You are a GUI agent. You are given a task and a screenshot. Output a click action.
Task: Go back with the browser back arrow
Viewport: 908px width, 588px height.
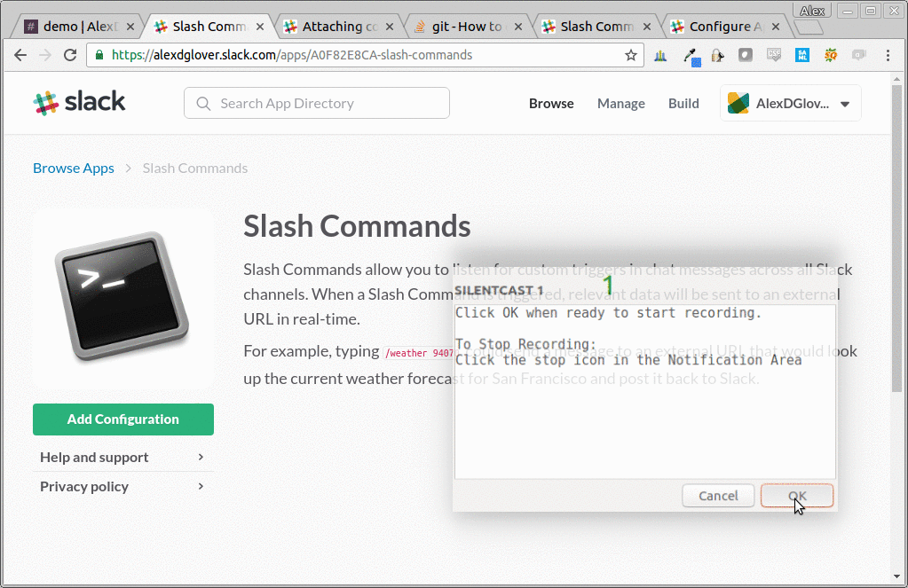point(20,55)
